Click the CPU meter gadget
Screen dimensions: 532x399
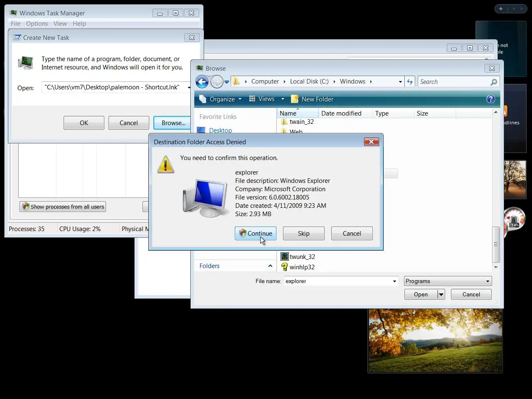pos(515,220)
